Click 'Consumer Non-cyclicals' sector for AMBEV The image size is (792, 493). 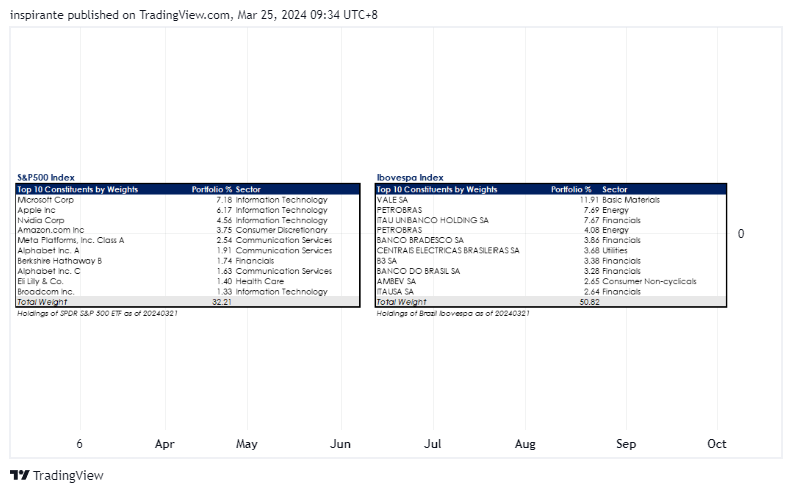pyautogui.click(x=649, y=281)
